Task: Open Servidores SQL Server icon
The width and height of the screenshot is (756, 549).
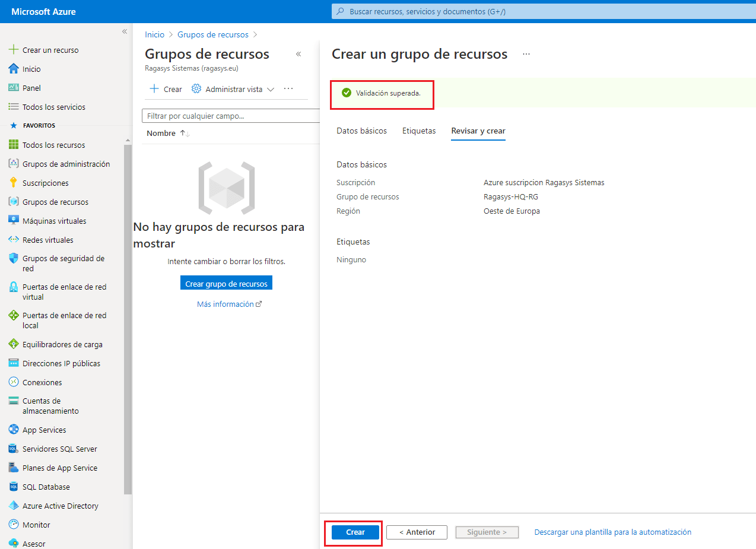Action: pos(14,449)
